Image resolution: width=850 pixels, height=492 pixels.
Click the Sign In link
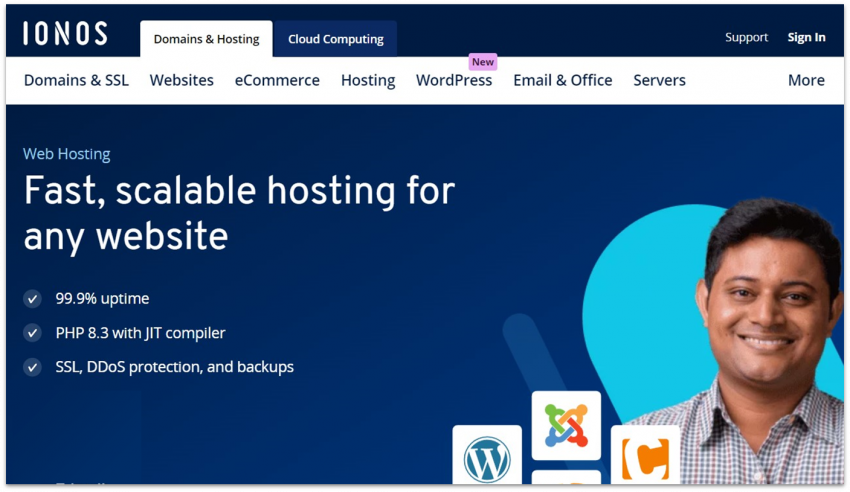tap(806, 37)
